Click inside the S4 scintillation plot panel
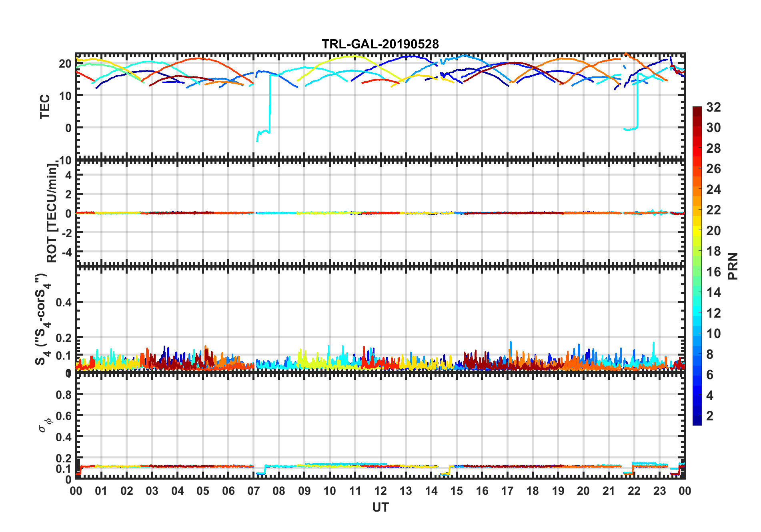Viewport: 761px width, 532px height. coord(380,319)
